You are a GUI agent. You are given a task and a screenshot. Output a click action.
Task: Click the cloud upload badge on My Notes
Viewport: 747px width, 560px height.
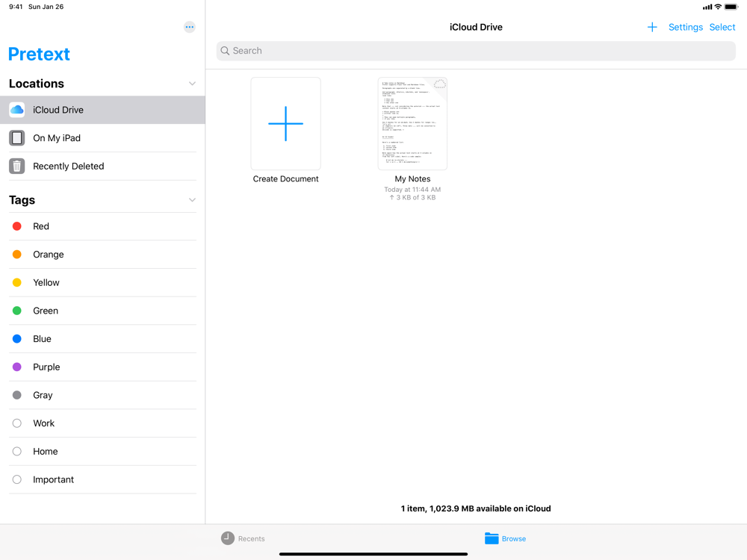439,84
